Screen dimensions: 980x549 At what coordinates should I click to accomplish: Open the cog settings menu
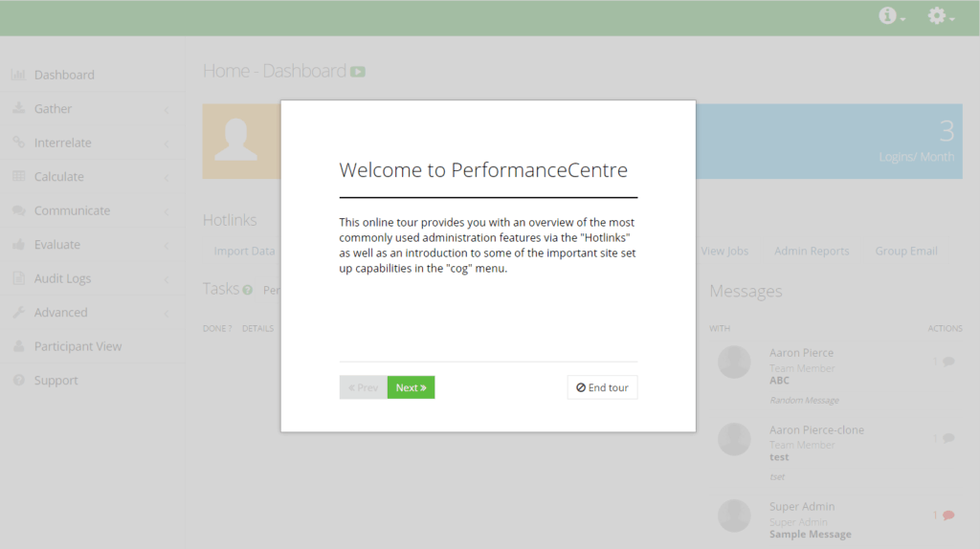coord(941,15)
